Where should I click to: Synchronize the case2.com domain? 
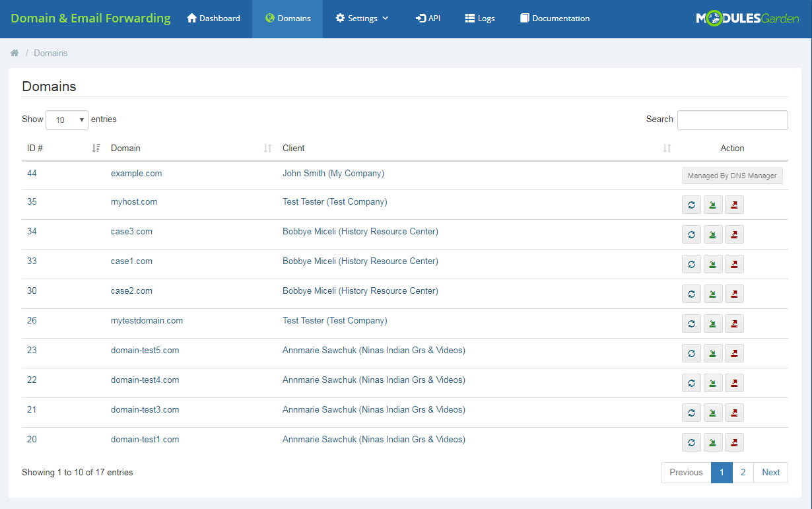(691, 294)
